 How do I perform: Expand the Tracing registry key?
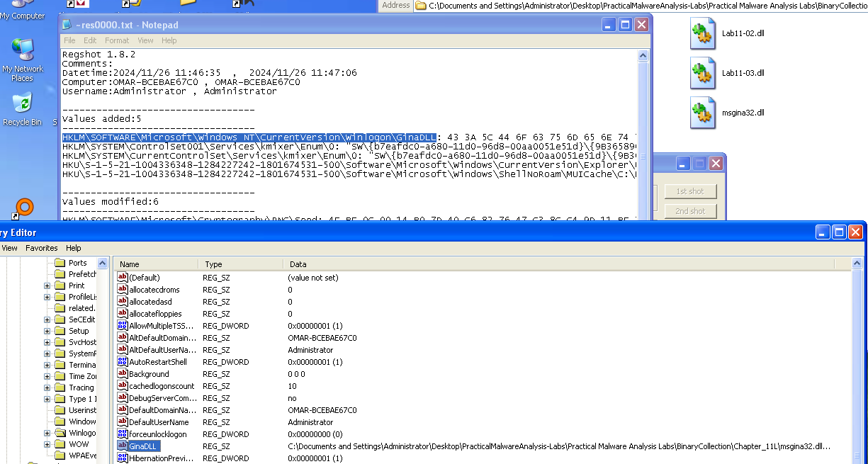pyautogui.click(x=47, y=387)
